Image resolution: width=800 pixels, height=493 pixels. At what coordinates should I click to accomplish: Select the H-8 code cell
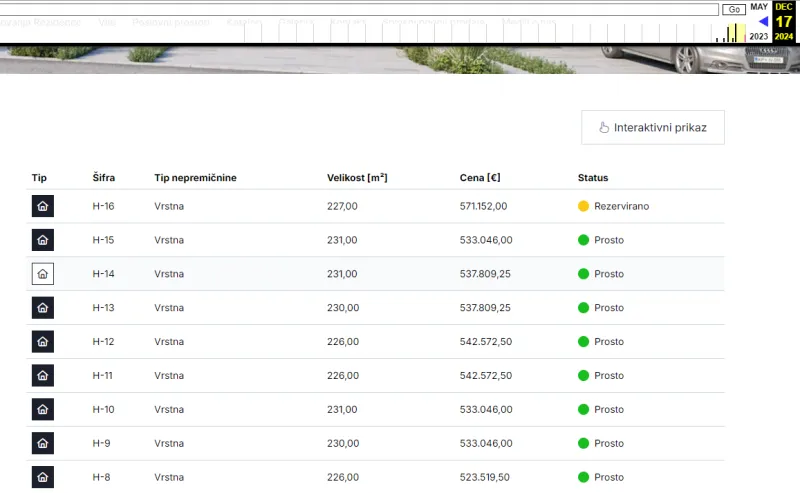[x=101, y=477]
